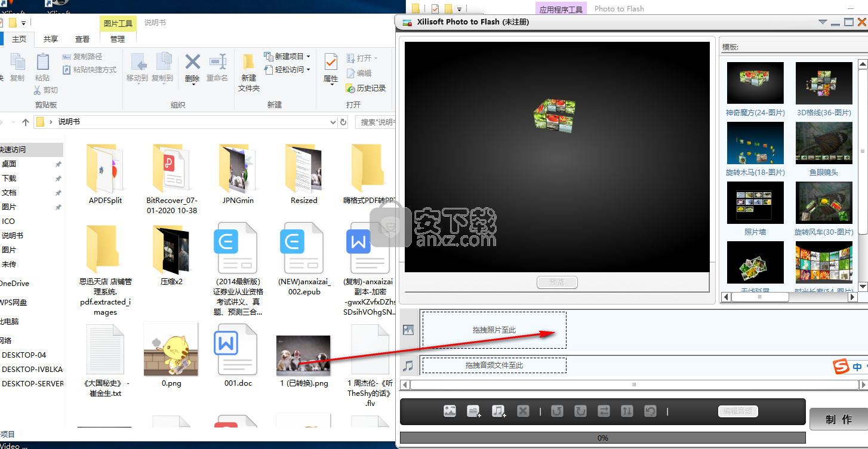Click the 制作 make button

coord(839,420)
